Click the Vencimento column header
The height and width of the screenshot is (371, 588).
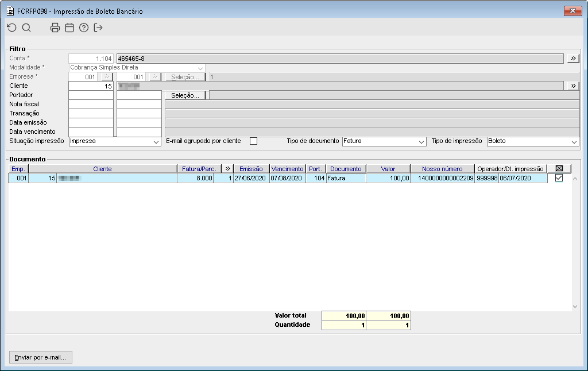[287, 169]
